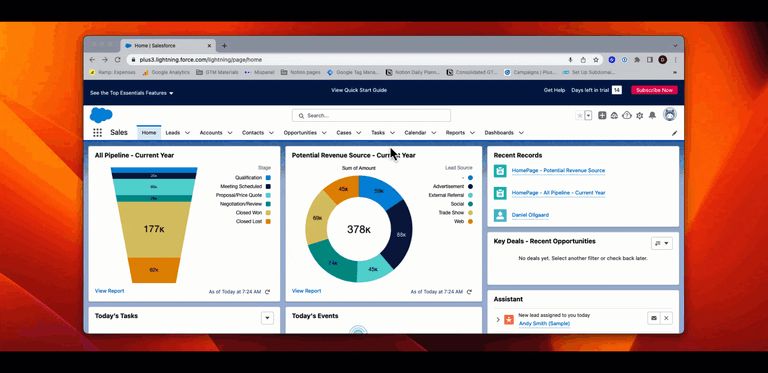The height and width of the screenshot is (373, 768).
Task: Bookmark this page with the star
Action: click(596, 60)
